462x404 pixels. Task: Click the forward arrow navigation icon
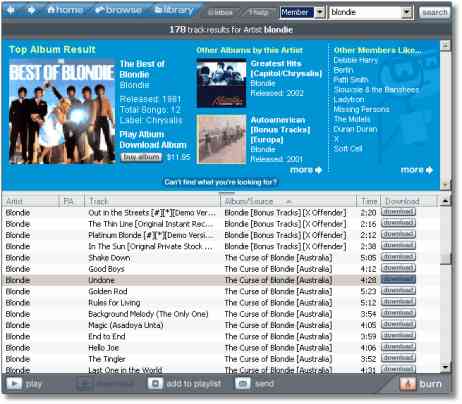tap(32, 10)
